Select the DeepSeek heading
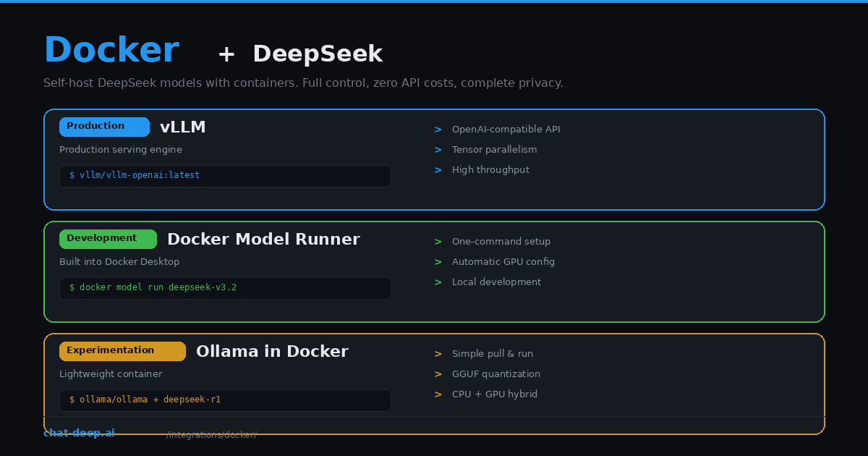 pyautogui.click(x=318, y=53)
